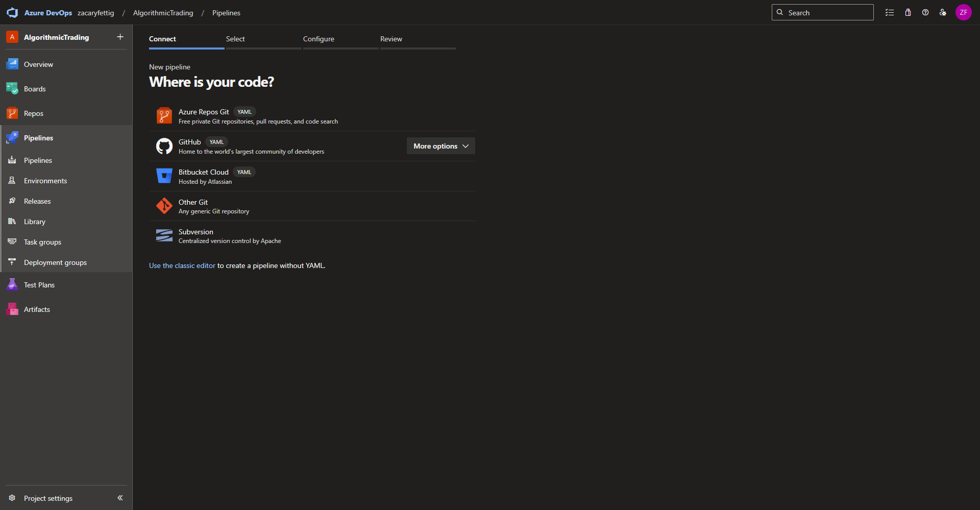Select Subversion as code source
Viewport: 980px width, 510px height.
(x=196, y=232)
